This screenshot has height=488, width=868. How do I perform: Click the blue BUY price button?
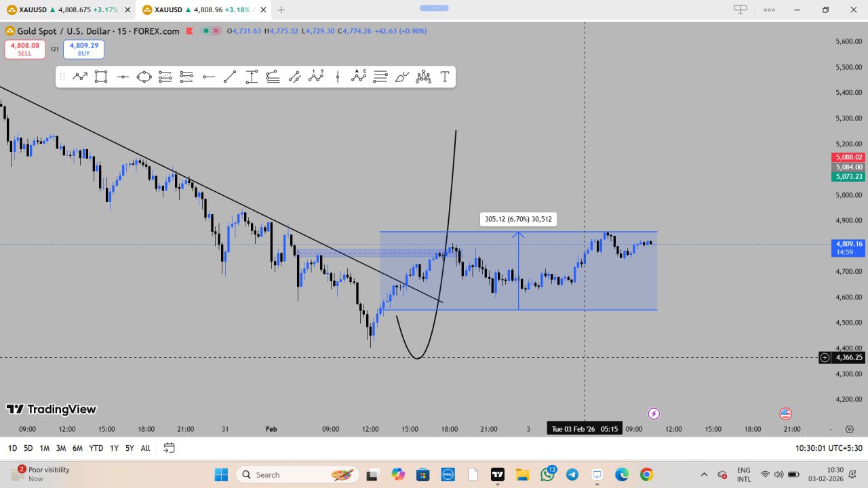[83, 49]
